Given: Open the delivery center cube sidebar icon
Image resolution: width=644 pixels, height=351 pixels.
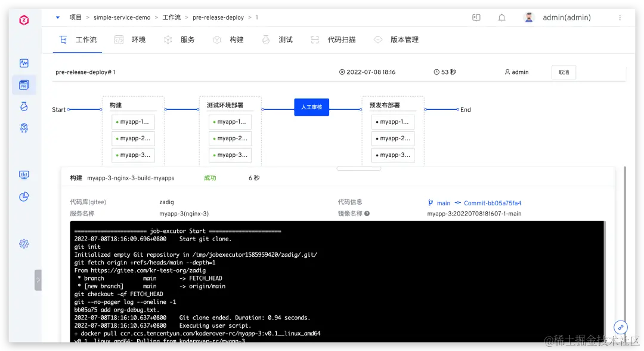Looking at the screenshot, I should click(24, 128).
